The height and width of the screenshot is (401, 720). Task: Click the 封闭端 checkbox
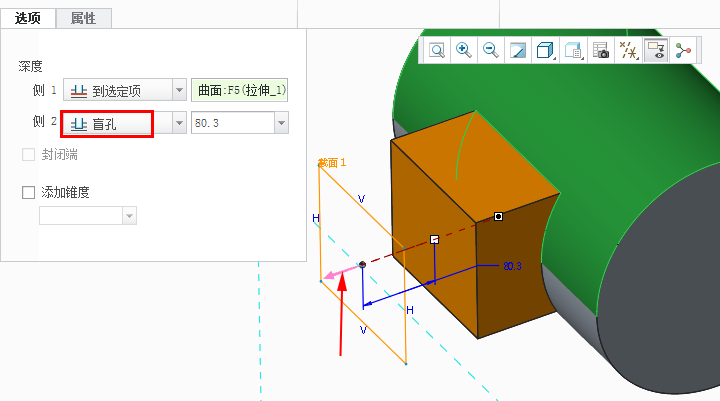point(28,154)
